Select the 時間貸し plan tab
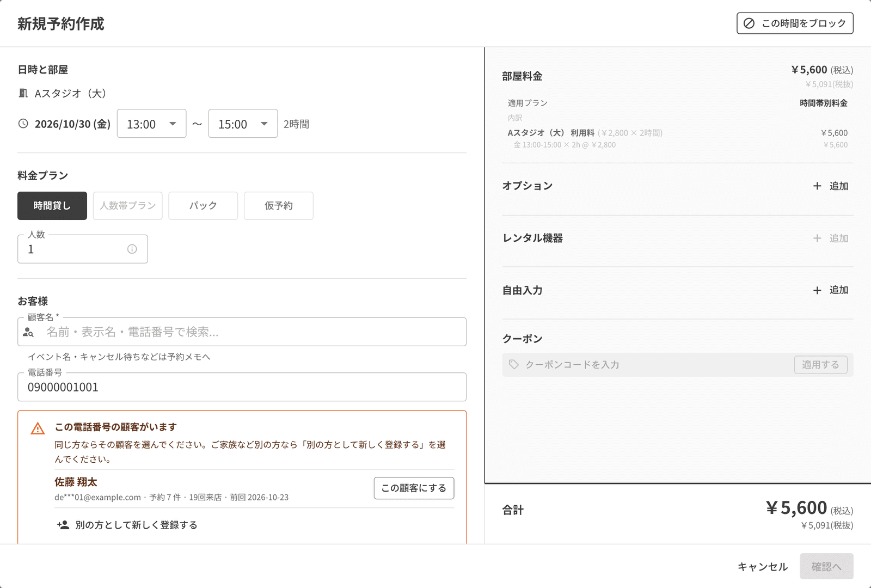871x588 pixels. [52, 206]
